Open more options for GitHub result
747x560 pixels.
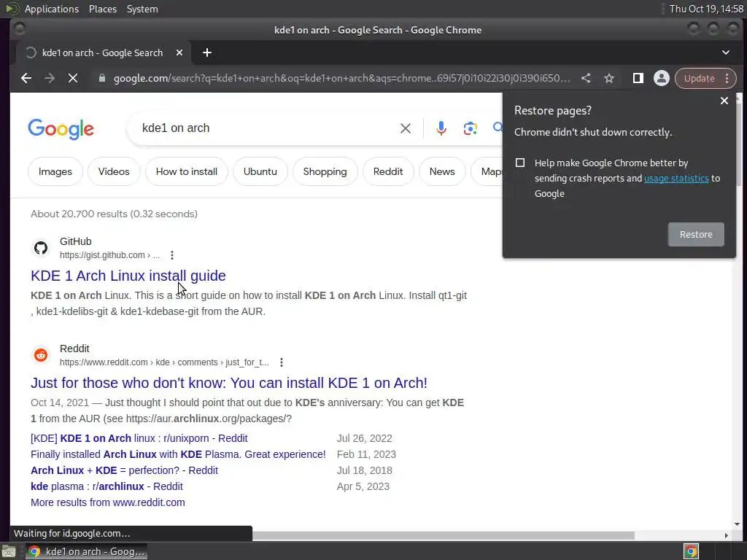(172, 255)
